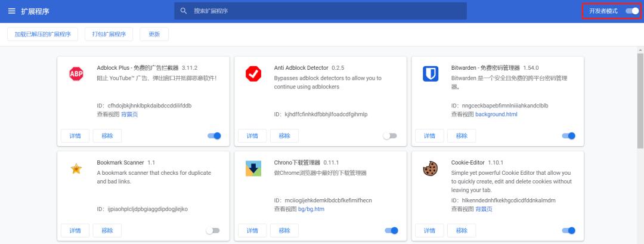Disable the Adblock Plus extension
The width and height of the screenshot is (644, 244).
tap(215, 136)
